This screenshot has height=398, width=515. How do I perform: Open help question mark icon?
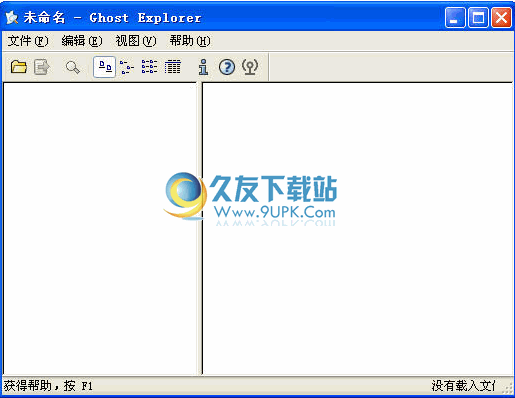pos(227,67)
